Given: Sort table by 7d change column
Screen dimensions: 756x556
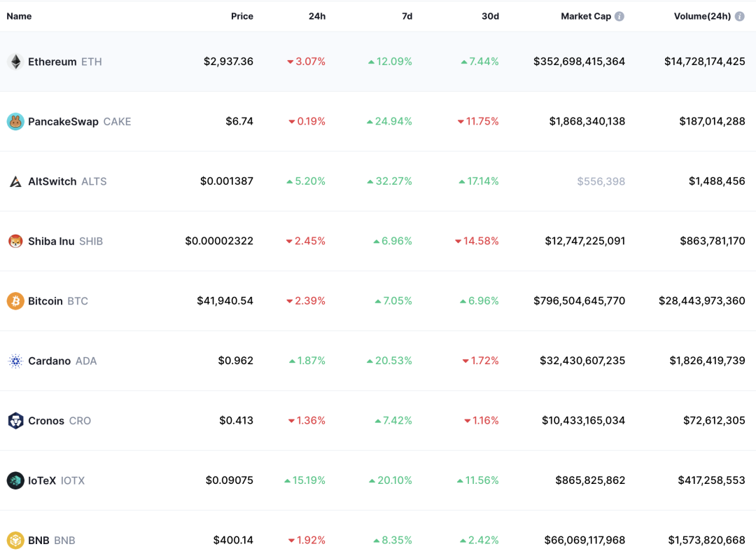Looking at the screenshot, I should tap(407, 16).
